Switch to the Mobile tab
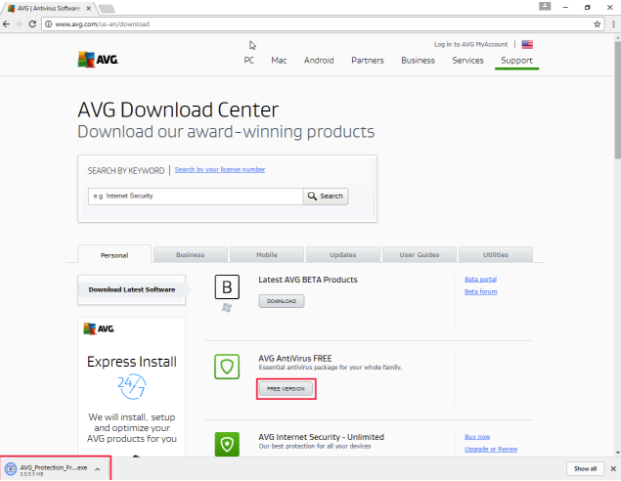The width and height of the screenshot is (621, 481). point(267,255)
